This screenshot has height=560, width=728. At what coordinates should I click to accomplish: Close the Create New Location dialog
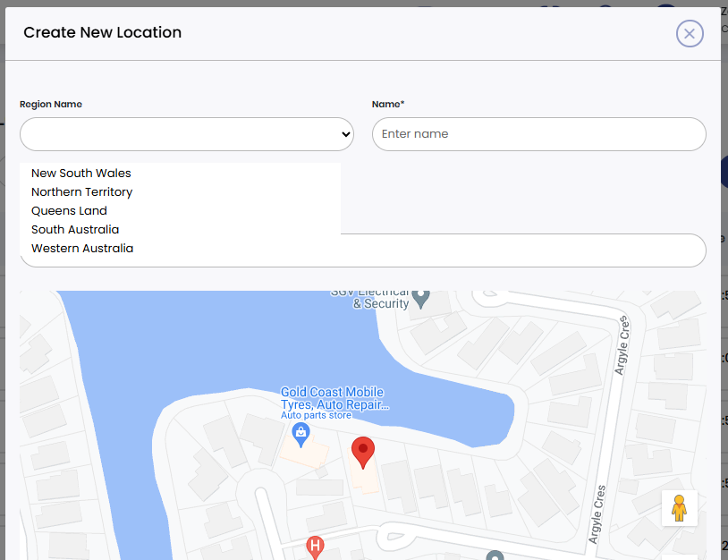coord(690,34)
